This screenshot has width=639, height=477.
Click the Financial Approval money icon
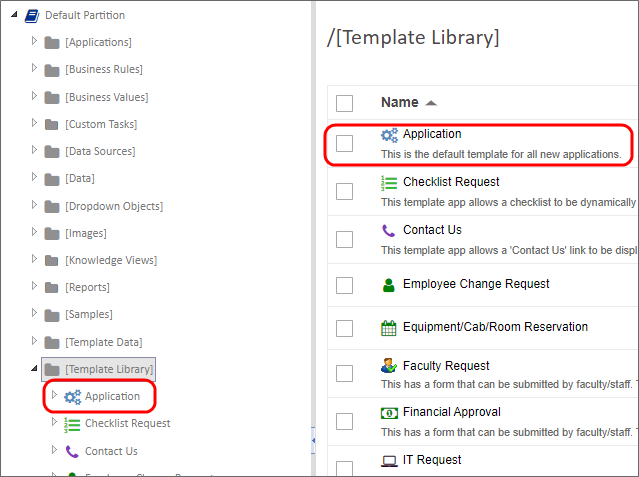(x=389, y=412)
